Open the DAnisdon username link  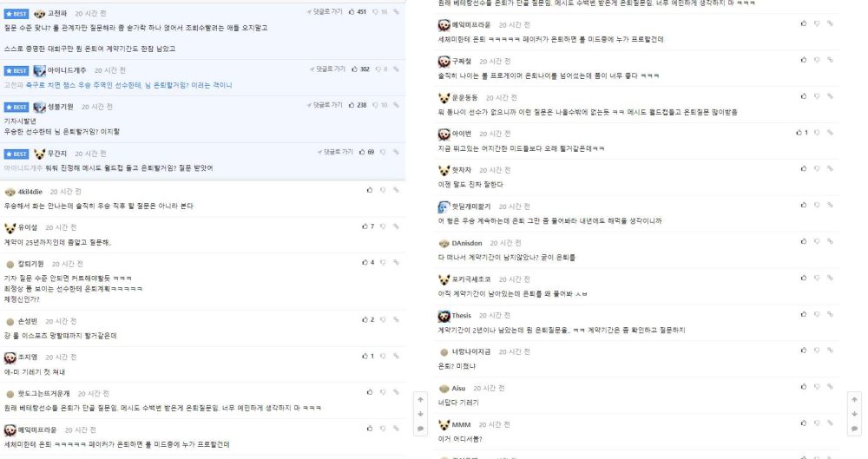coord(467,243)
